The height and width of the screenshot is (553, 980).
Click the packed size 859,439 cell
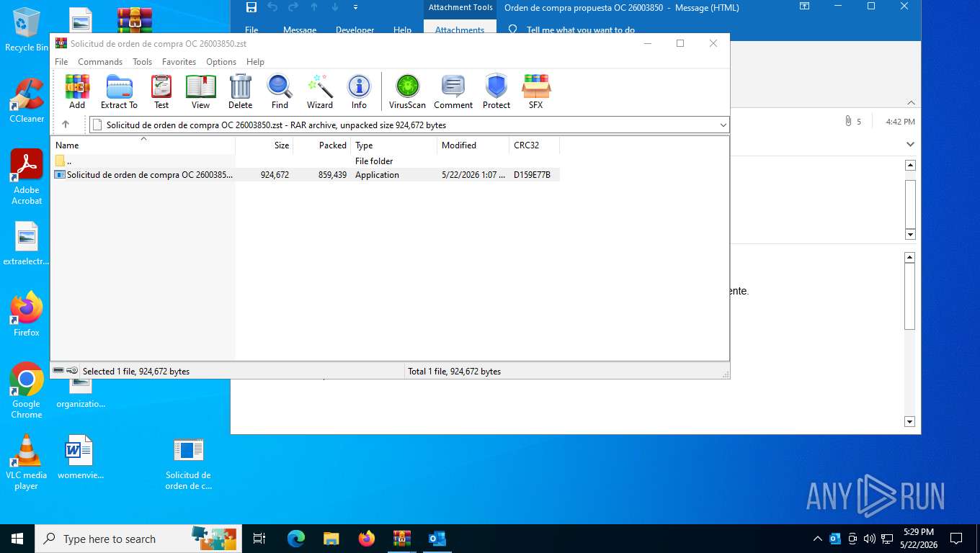point(332,174)
